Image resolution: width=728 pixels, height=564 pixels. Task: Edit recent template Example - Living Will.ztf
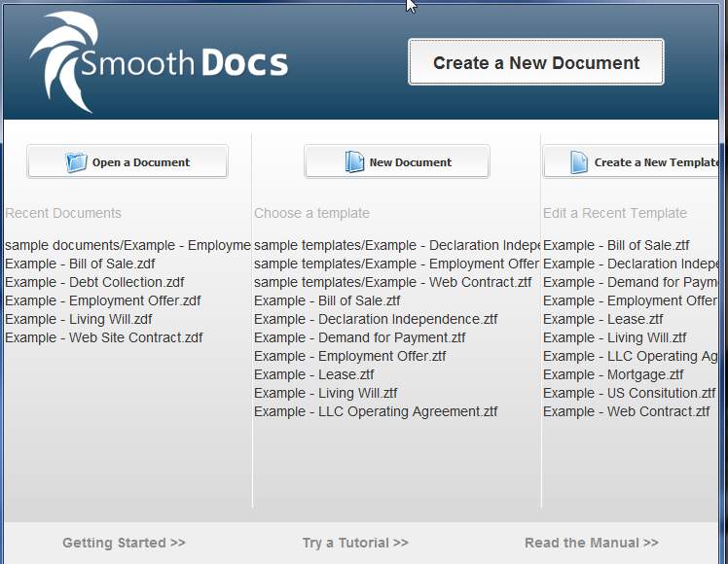click(x=615, y=337)
